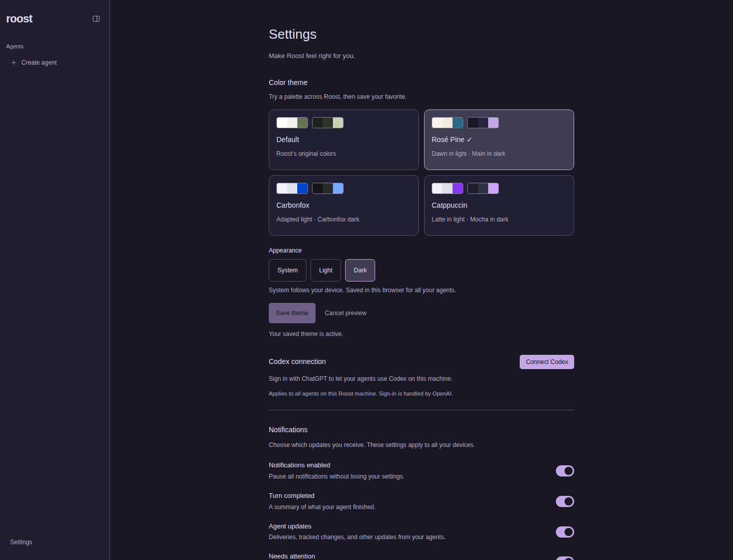Click the Rosé Pine Main dark swatch
This screenshot has width=733, height=560.
click(483, 123)
